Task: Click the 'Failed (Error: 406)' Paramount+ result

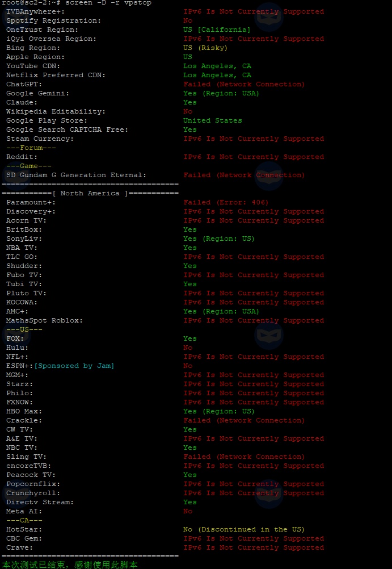Action: pos(226,202)
